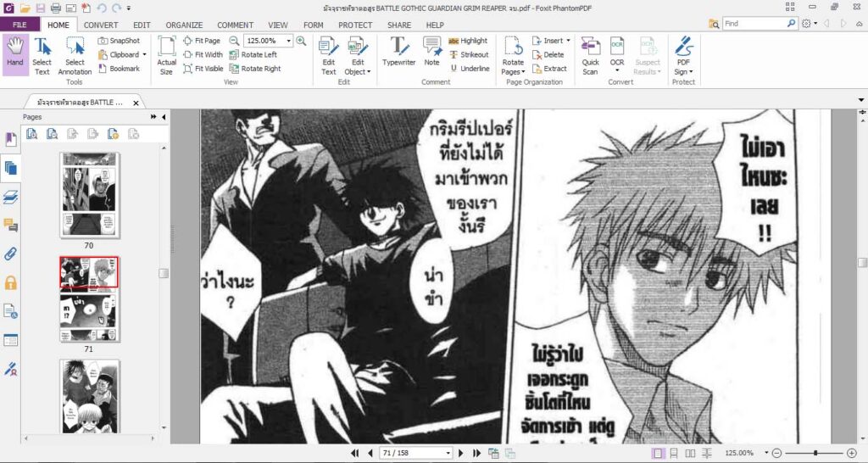Image resolution: width=868 pixels, height=463 pixels.
Task: Switch to the ORGANIZE tab
Action: click(184, 25)
